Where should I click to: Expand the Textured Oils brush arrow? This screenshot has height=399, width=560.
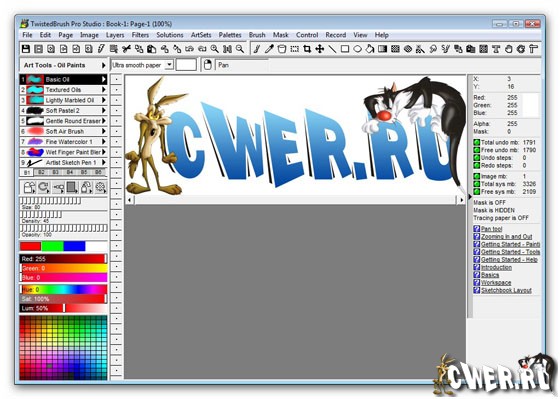click(104, 90)
